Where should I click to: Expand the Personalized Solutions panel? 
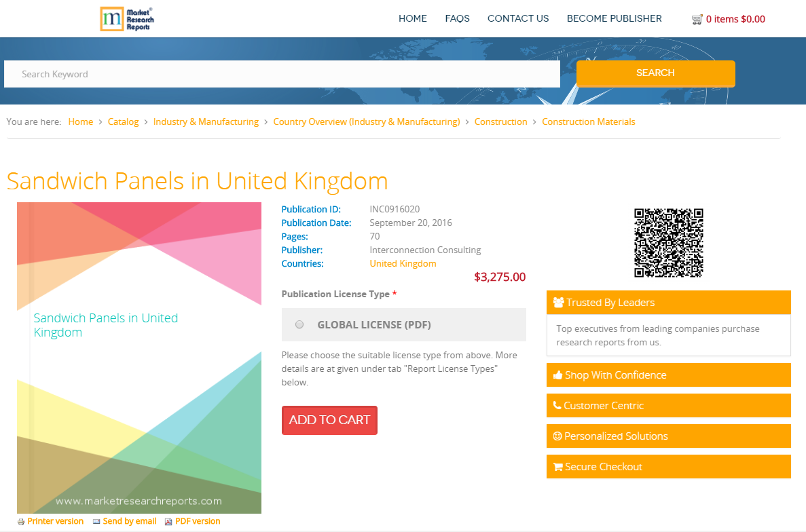[668, 436]
